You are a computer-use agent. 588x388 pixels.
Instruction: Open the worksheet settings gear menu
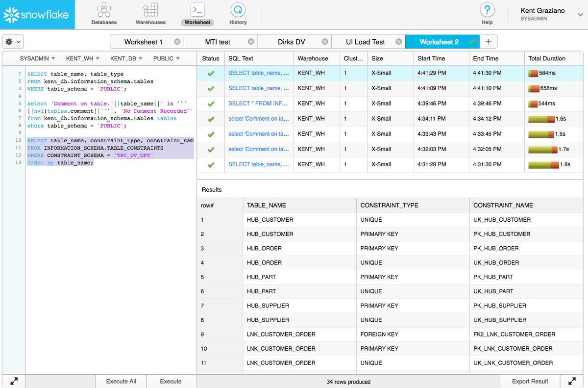pos(13,42)
